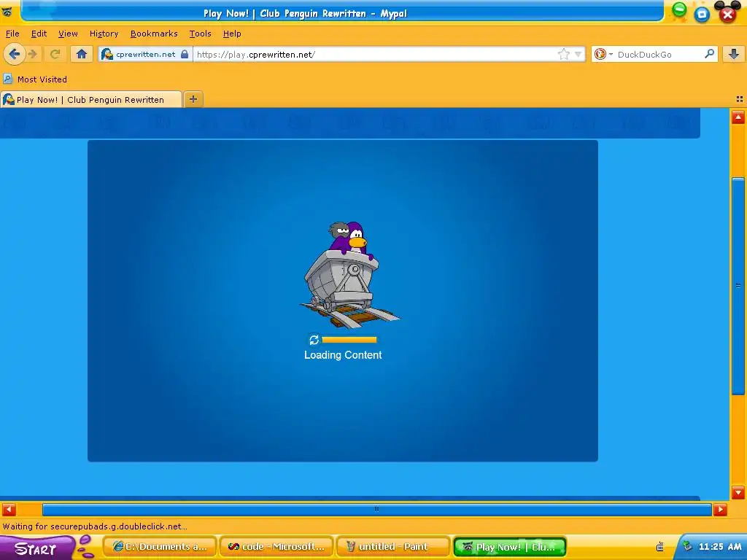This screenshot has height=560, width=747.
Task: Open the Bookmarks menu
Action: click(x=154, y=34)
